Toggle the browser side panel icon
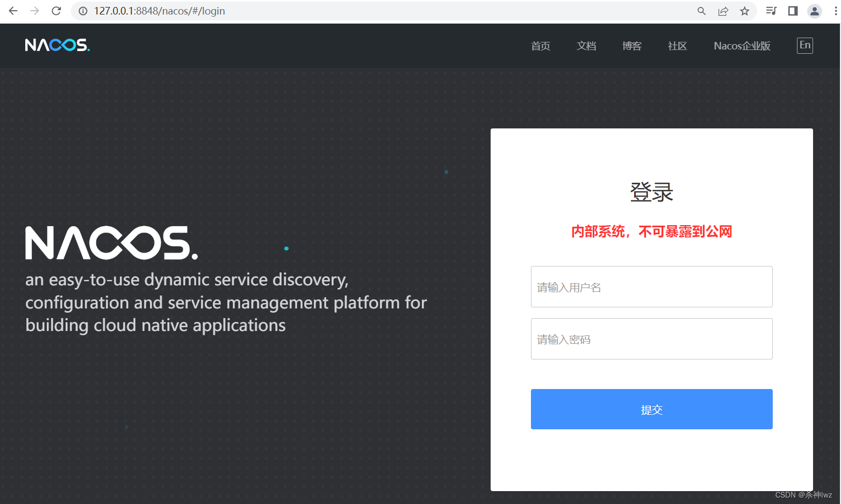The image size is (841, 504). coord(793,11)
